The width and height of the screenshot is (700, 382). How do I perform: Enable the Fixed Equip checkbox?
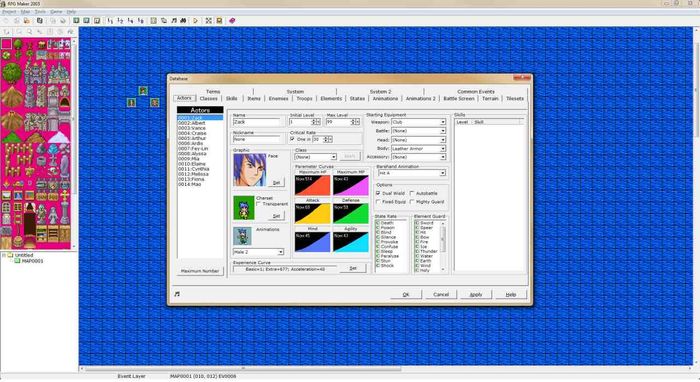[x=378, y=202]
